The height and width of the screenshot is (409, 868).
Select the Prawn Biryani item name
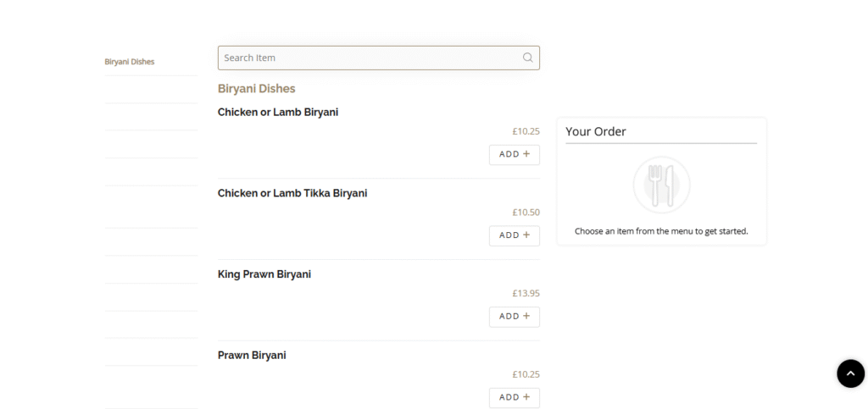252,355
